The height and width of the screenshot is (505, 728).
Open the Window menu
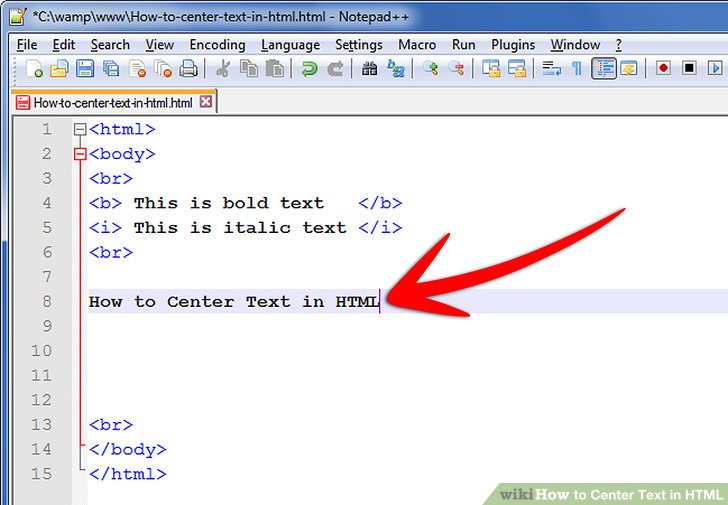tap(575, 45)
